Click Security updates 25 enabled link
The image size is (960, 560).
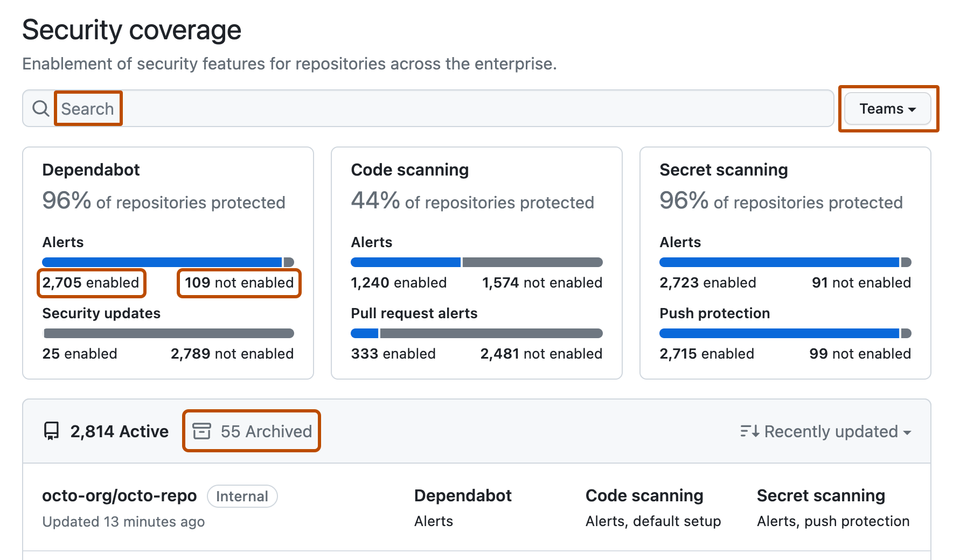[80, 354]
